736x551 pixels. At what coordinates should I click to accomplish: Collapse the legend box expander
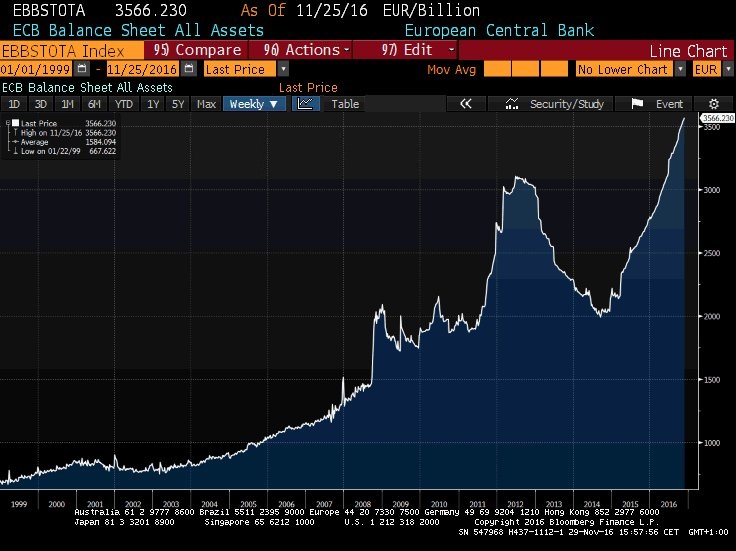click(x=8, y=123)
